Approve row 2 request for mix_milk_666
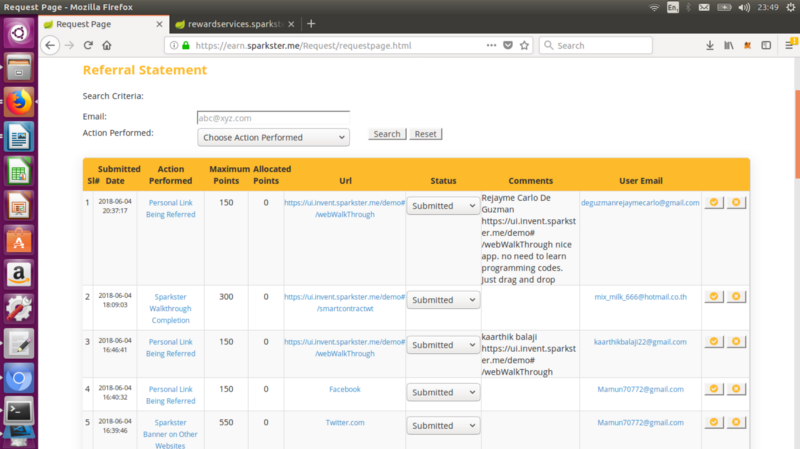Image resolution: width=800 pixels, height=449 pixels. click(714, 296)
